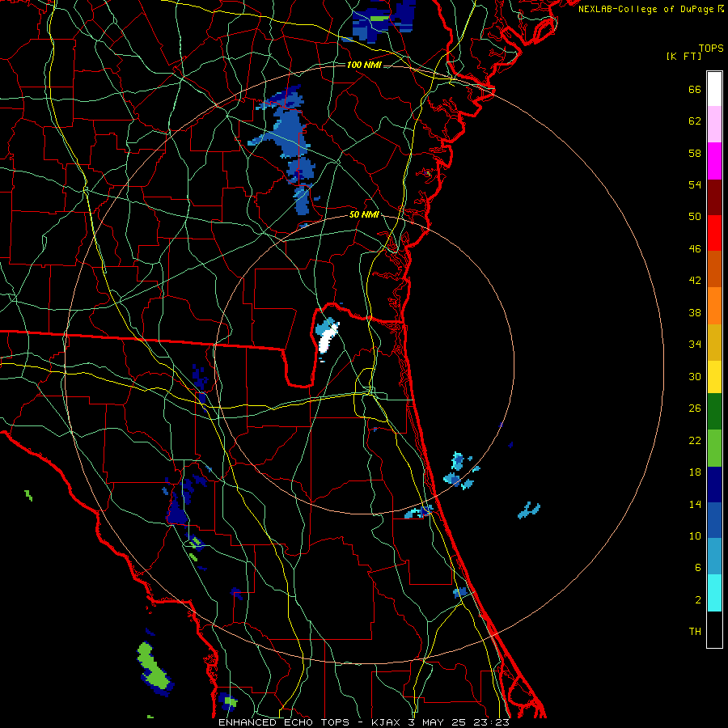Click the 'TH' legend label
This screenshot has width=728, height=728.
pyautogui.click(x=695, y=632)
